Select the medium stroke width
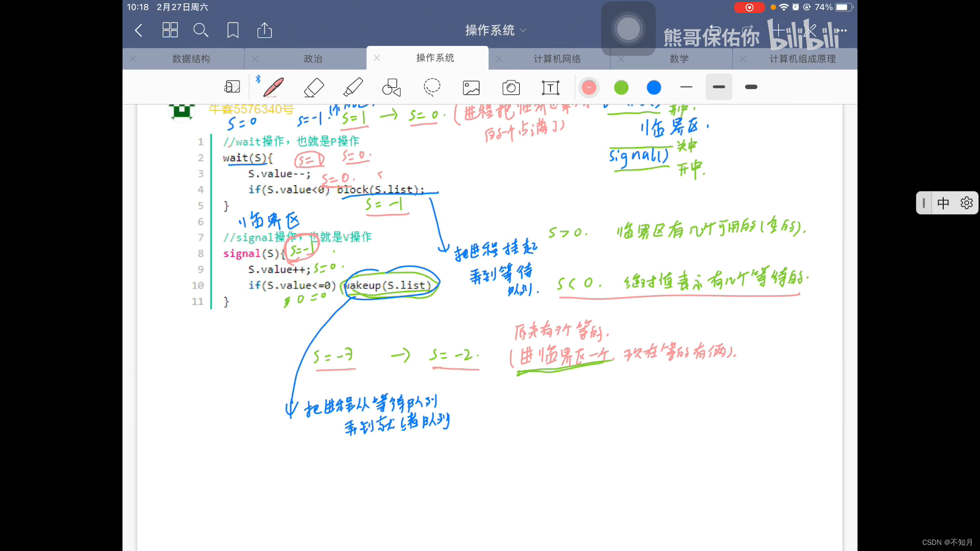Screen dimensions: 980x551 (719, 87)
